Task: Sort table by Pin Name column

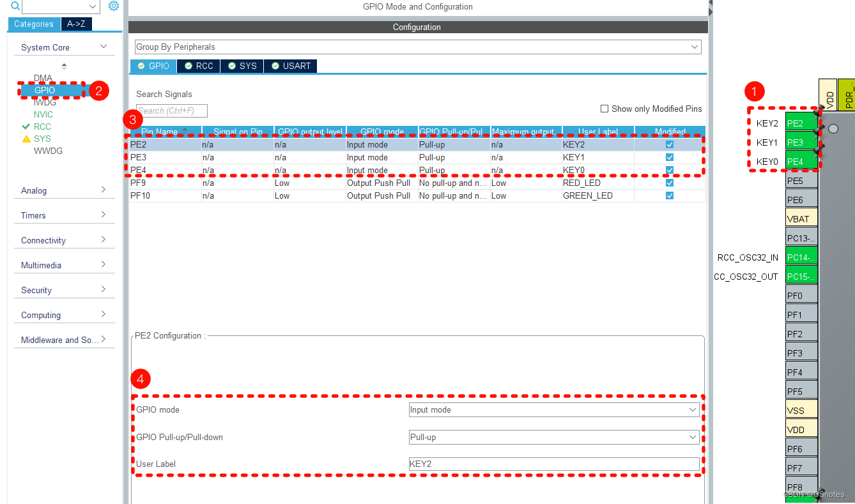Action: (x=166, y=132)
